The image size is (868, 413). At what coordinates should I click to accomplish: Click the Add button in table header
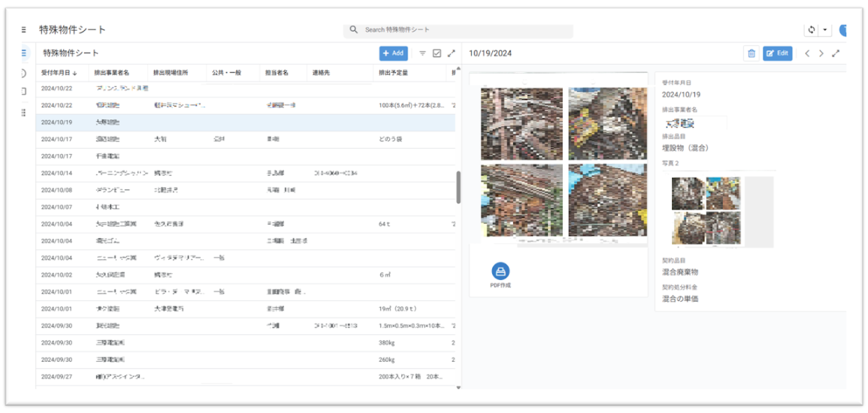pyautogui.click(x=394, y=53)
